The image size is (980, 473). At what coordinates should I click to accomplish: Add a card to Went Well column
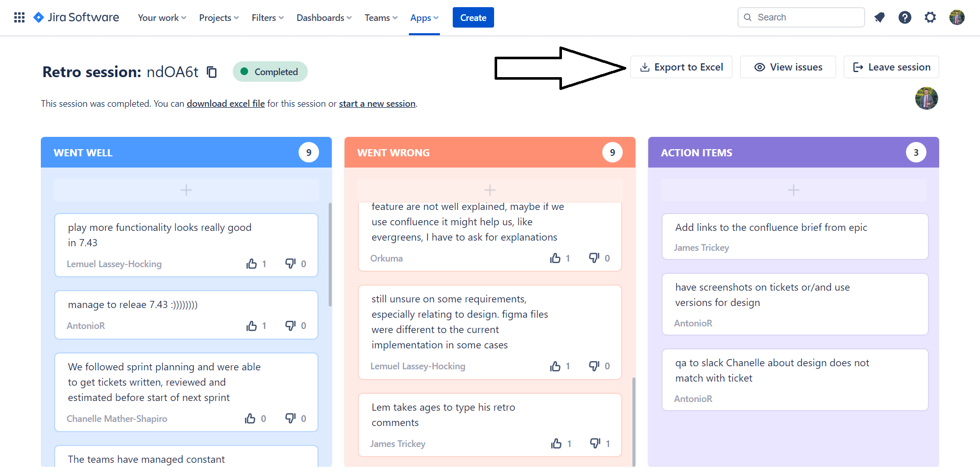point(186,190)
